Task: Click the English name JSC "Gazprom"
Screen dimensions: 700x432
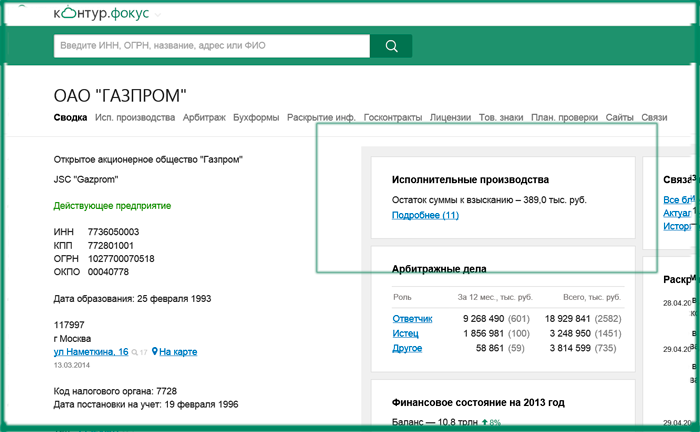Action: (x=86, y=179)
